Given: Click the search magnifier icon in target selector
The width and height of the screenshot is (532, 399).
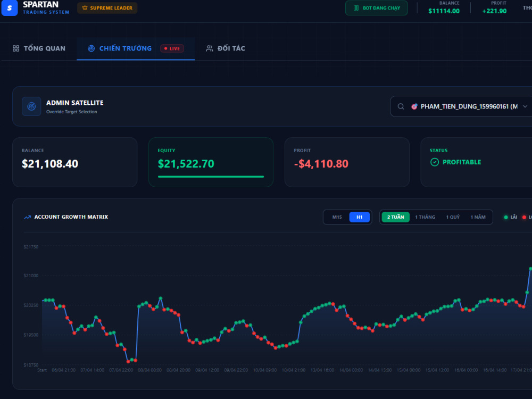Looking at the screenshot, I should click(x=401, y=106).
